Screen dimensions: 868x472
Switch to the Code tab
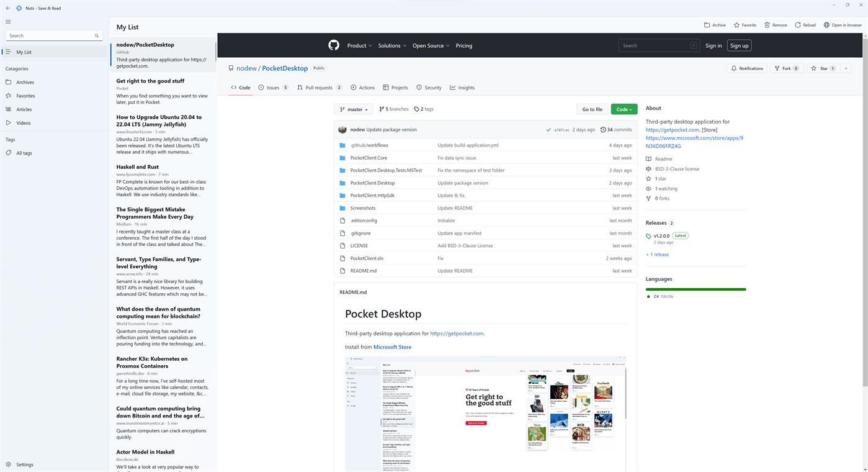(240, 88)
